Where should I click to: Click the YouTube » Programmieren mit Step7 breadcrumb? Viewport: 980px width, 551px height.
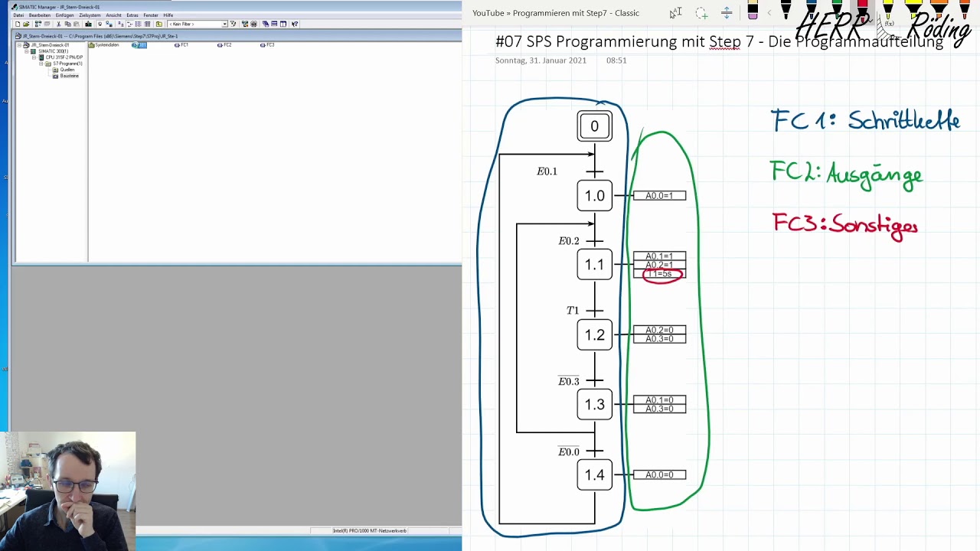click(x=556, y=13)
